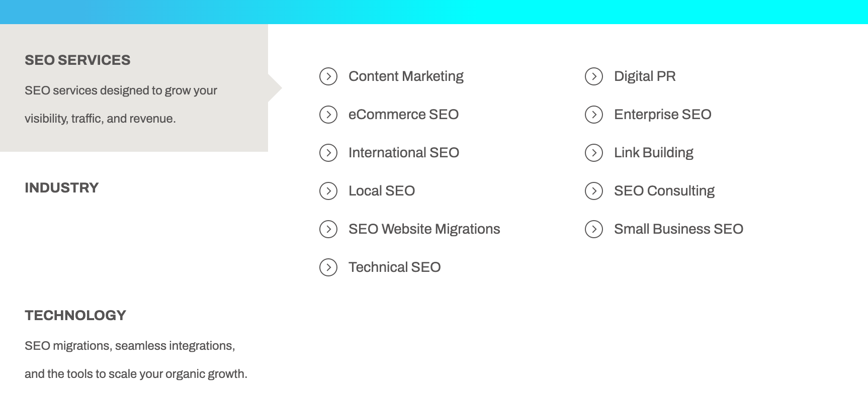Visit the Content Marketing service page
Image resolution: width=868 pixels, height=395 pixels.
(x=406, y=76)
